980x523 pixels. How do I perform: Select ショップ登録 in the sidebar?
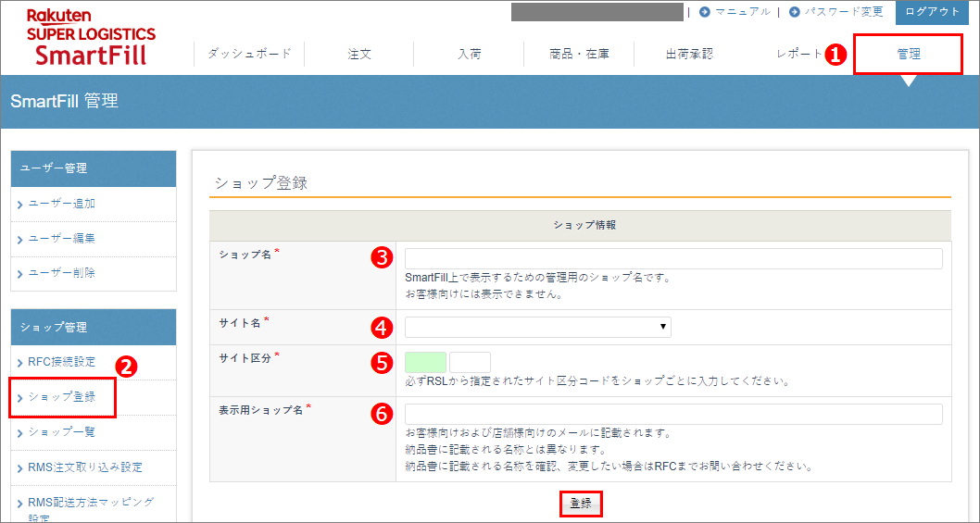(61, 397)
